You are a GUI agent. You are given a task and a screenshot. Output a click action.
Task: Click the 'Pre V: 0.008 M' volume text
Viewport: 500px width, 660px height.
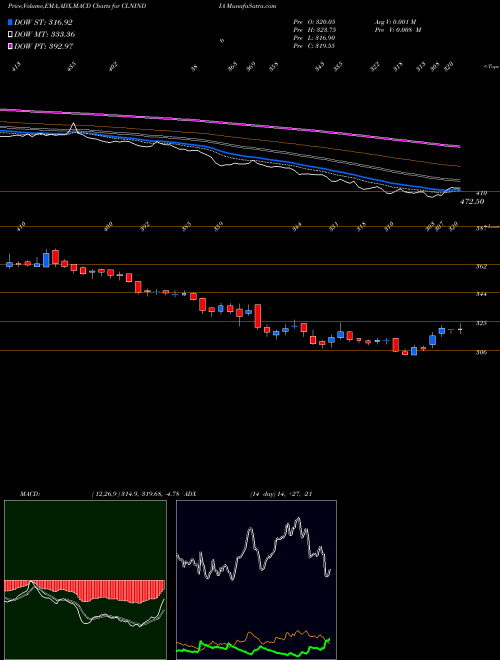pyautogui.click(x=398, y=30)
